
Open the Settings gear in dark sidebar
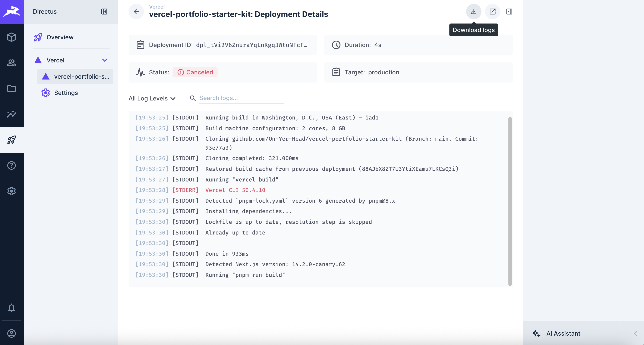click(x=12, y=191)
